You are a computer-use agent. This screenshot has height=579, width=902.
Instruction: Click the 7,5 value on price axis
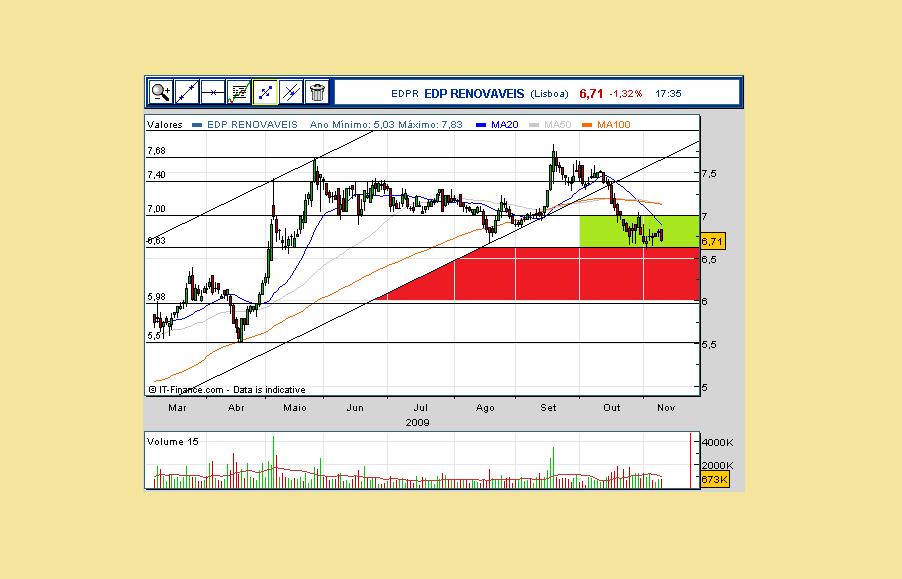tap(709, 174)
